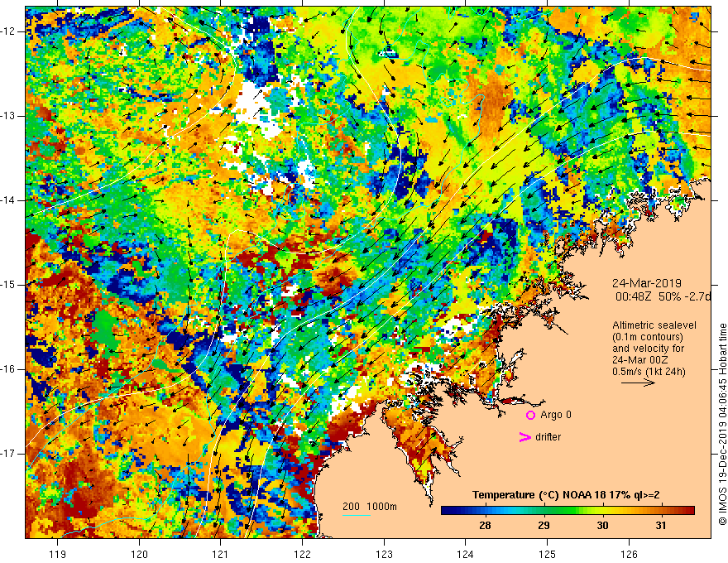Click the color bar label '29'

click(544, 526)
